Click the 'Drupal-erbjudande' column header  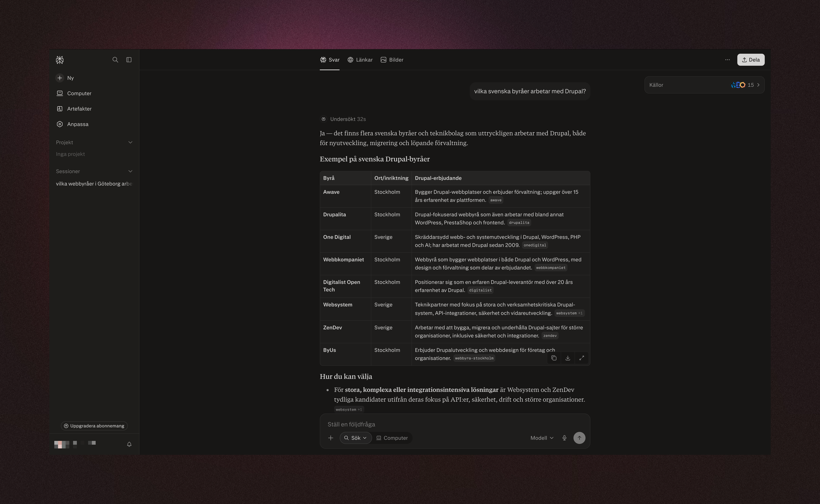coord(501,178)
